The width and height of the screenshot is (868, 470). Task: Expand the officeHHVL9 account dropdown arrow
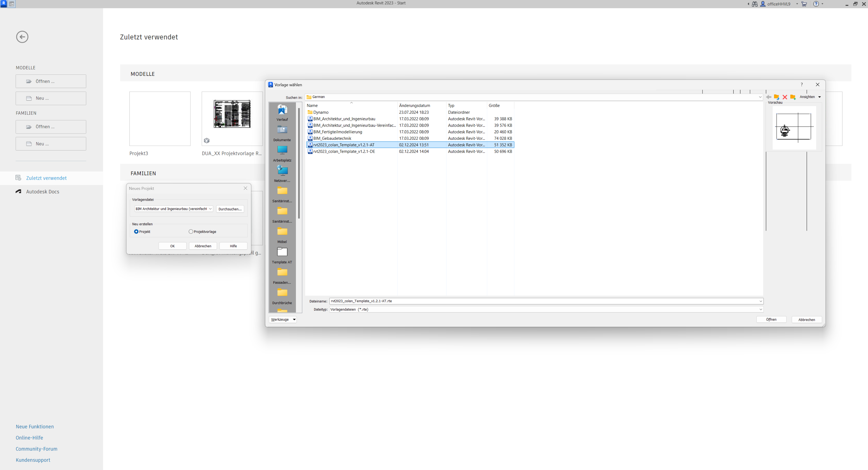797,4
